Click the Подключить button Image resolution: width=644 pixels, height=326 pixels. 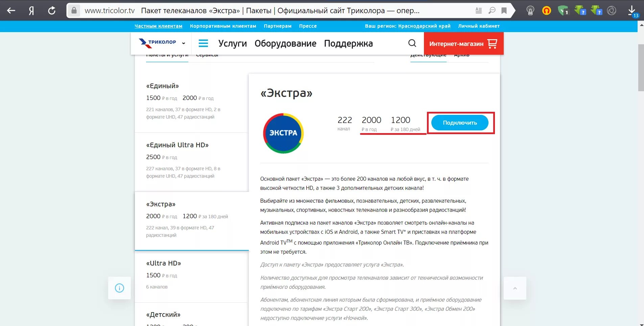point(460,123)
